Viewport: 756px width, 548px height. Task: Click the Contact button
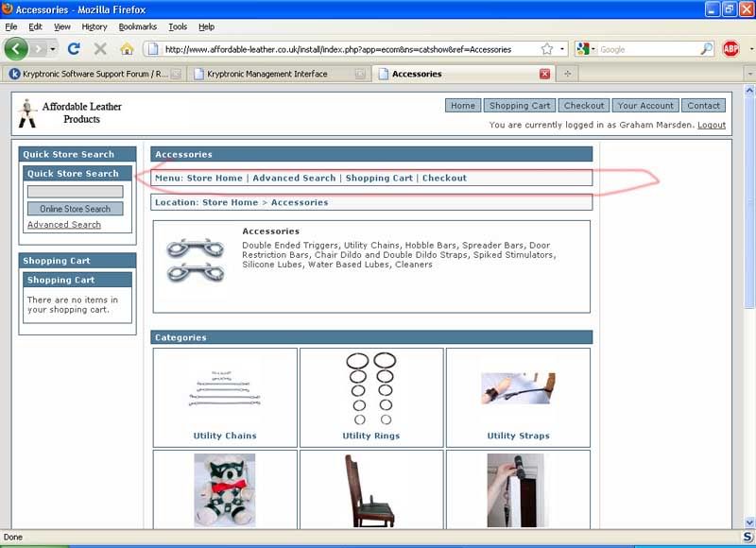[703, 106]
